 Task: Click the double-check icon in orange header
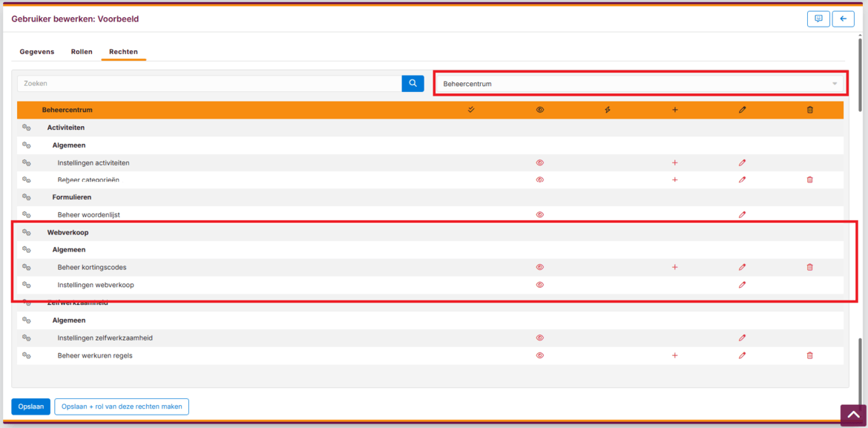click(471, 110)
